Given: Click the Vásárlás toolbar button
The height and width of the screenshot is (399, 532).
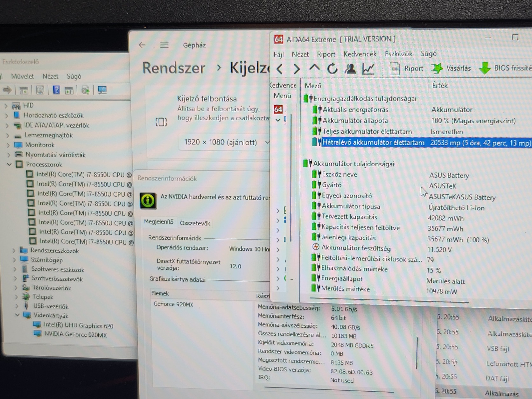Looking at the screenshot, I should (x=451, y=68).
